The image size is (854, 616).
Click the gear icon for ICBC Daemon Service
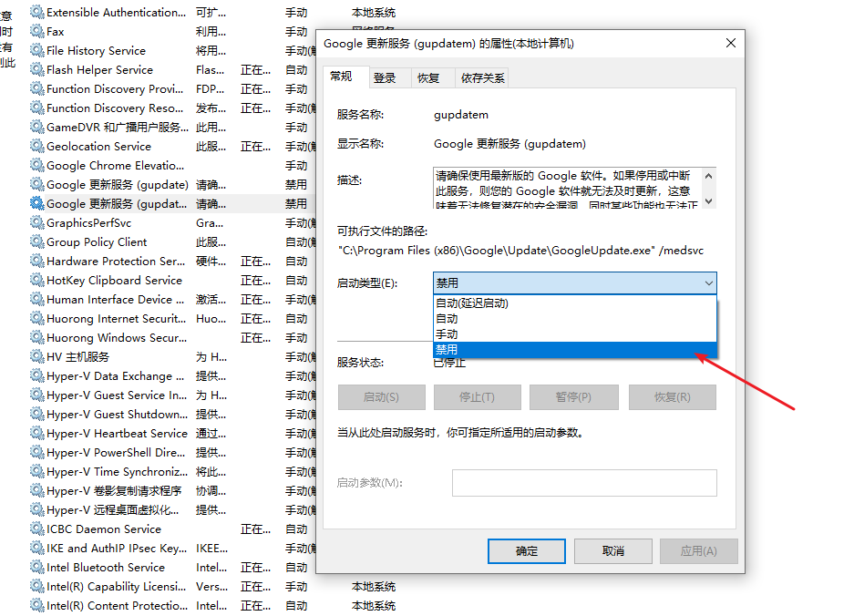37,529
